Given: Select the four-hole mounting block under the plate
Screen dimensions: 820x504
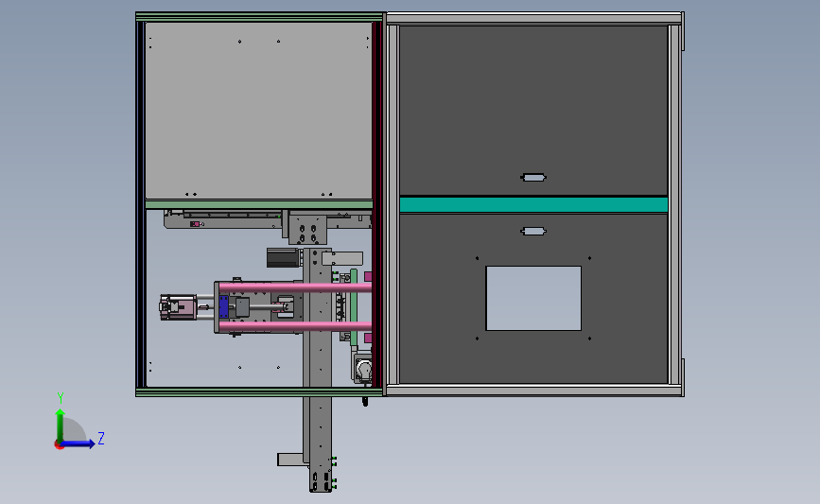Looking at the screenshot, I should click(x=307, y=228).
